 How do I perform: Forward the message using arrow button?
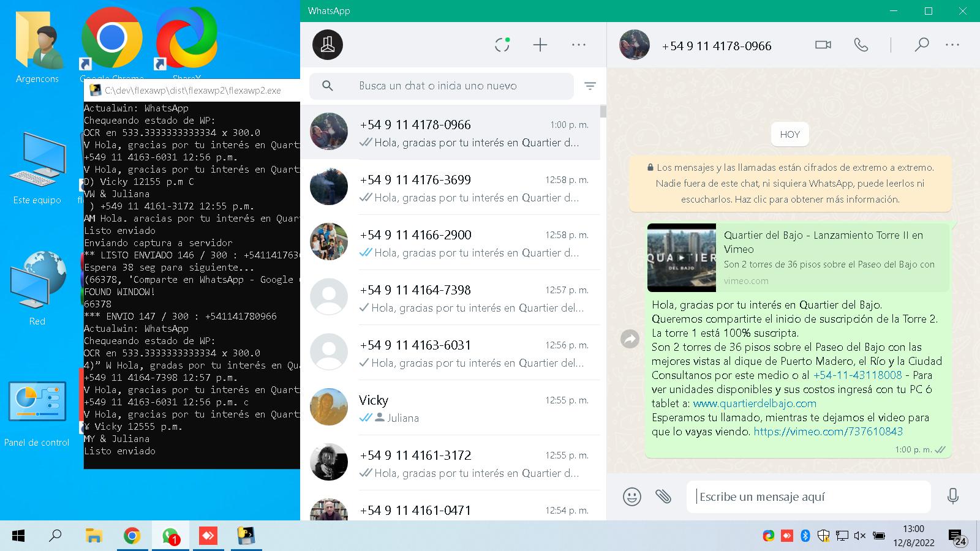click(630, 339)
